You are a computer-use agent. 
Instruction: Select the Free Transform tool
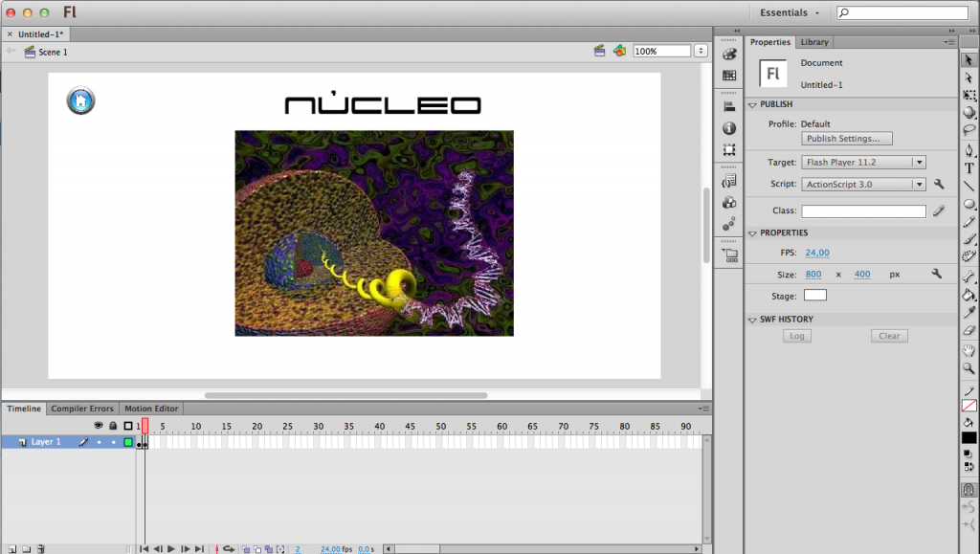pos(969,95)
